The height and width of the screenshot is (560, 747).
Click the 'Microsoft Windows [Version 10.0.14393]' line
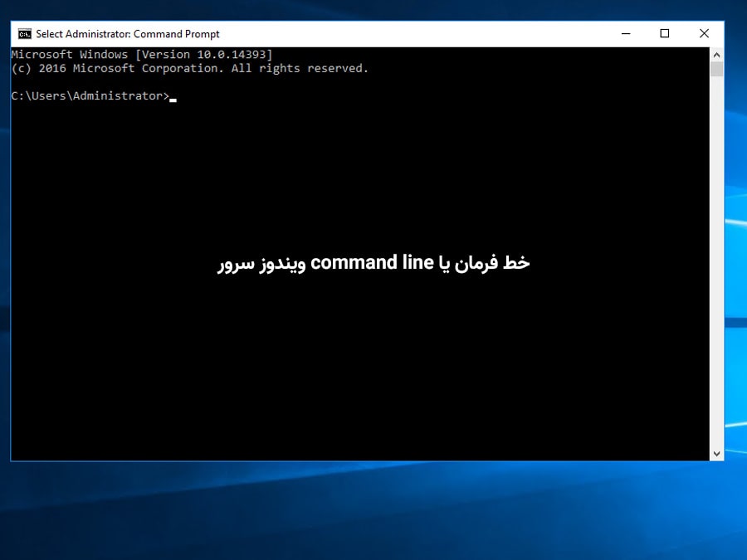(141, 54)
